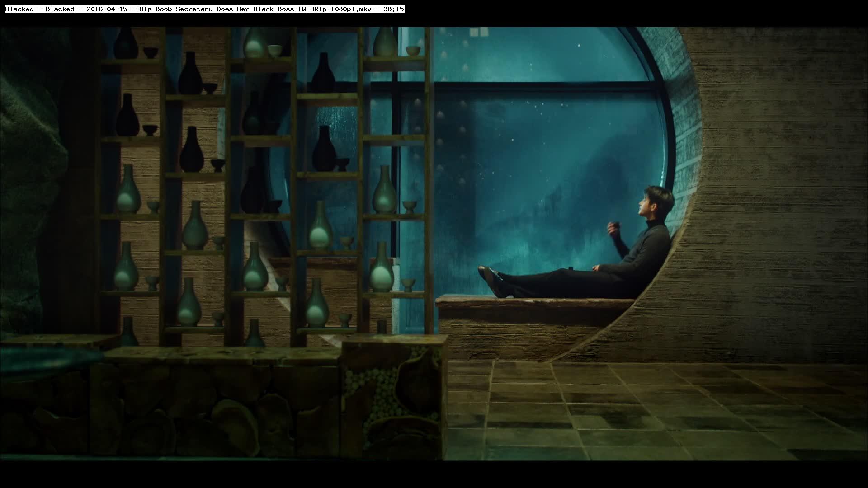Click the WEBRip-1080p tag in title overlay

pyautogui.click(x=328, y=9)
